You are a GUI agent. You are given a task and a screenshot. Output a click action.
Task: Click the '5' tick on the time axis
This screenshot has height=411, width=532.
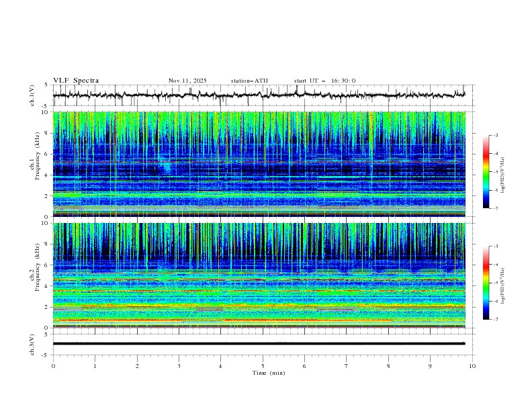(263, 366)
